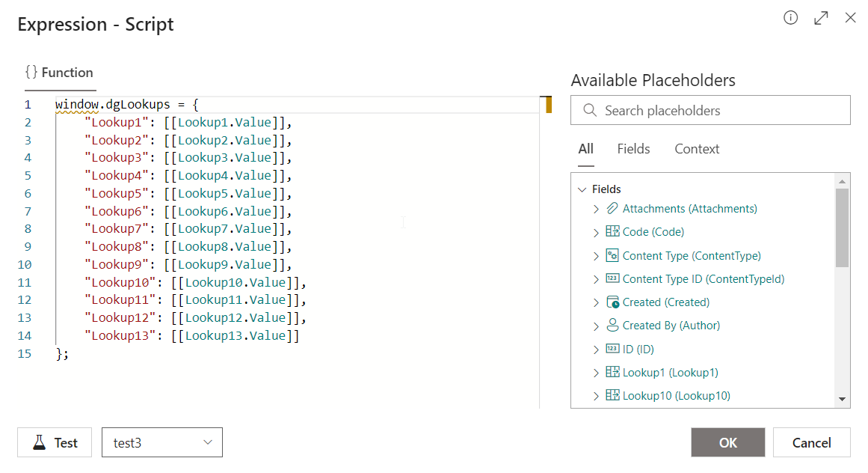Expand the Attachments placeholder node
Image resolution: width=868 pixels, height=473 pixels.
point(596,209)
